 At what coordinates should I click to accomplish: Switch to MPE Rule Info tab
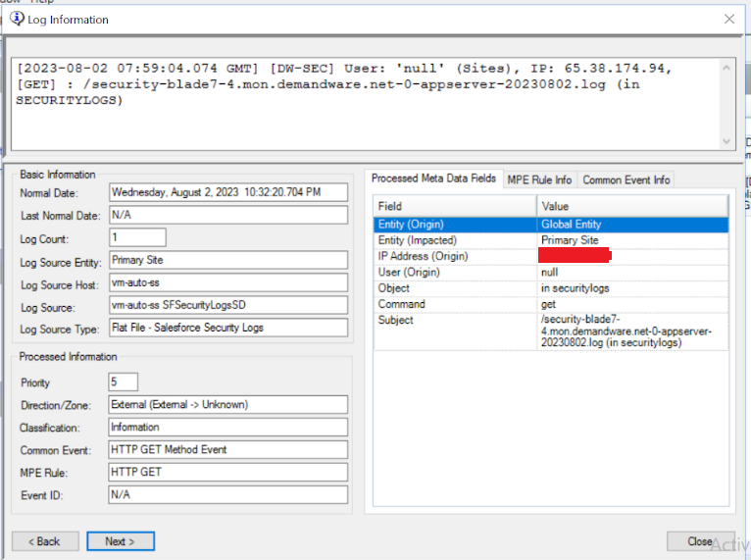click(x=538, y=179)
